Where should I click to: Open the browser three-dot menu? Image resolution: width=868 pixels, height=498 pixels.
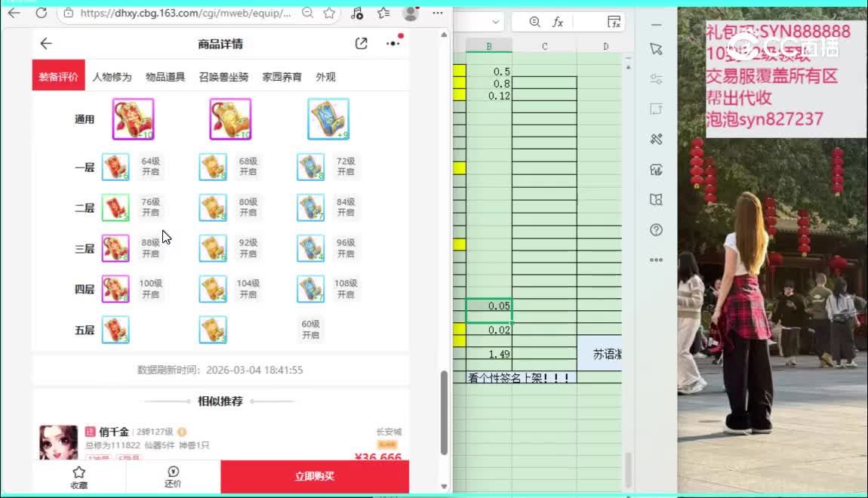[x=437, y=13]
